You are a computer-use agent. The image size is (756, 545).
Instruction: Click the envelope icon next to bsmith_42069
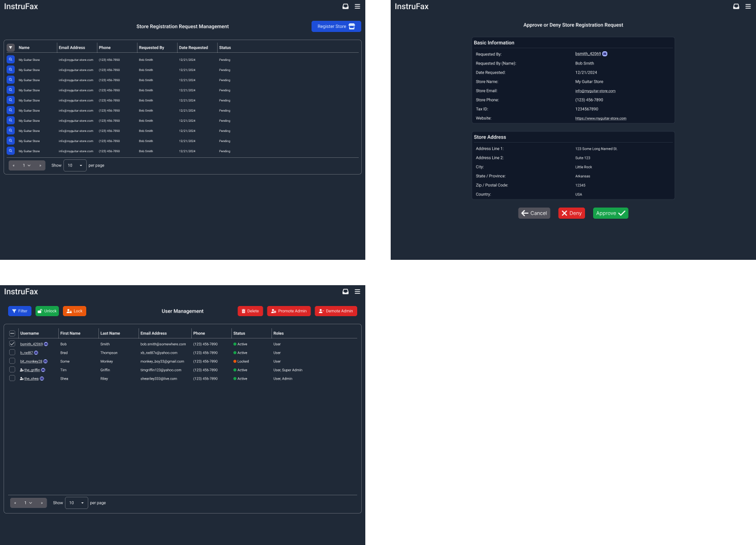coord(45,344)
